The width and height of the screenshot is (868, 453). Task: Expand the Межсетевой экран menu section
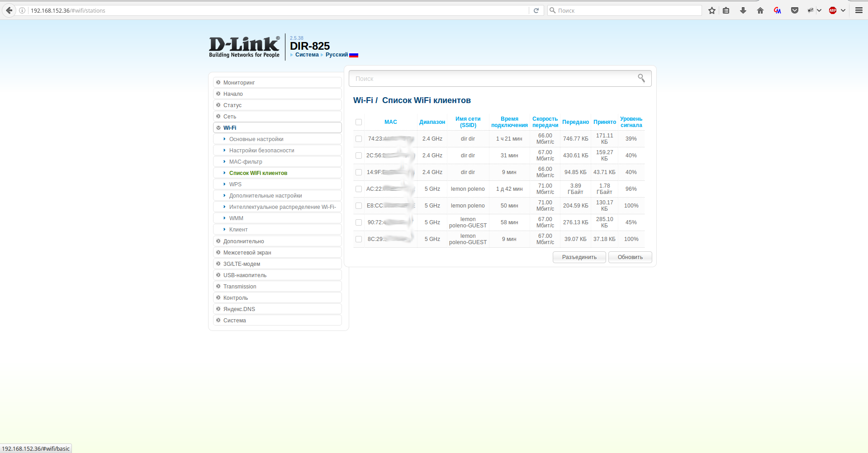point(277,252)
